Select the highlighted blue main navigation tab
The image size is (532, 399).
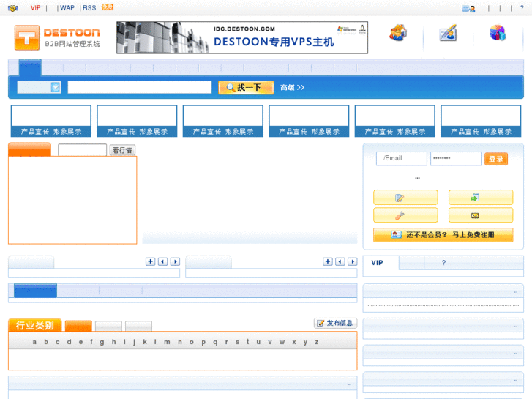point(30,67)
